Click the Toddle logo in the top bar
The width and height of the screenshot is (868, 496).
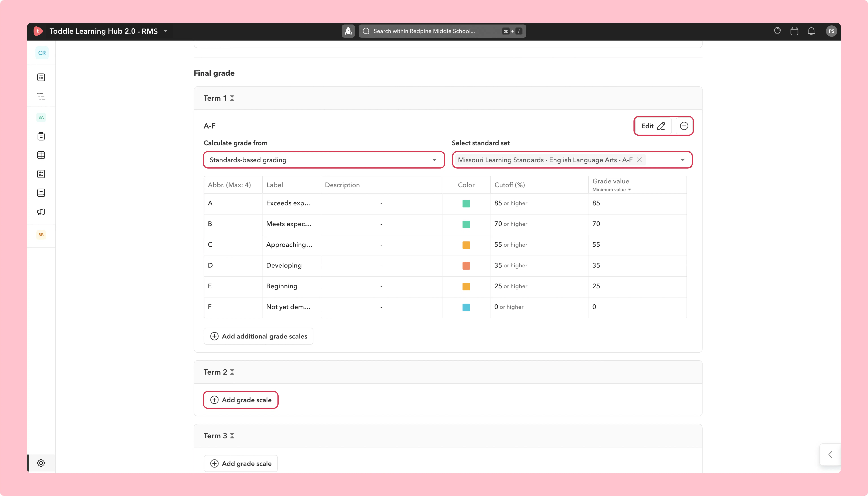pos(38,31)
